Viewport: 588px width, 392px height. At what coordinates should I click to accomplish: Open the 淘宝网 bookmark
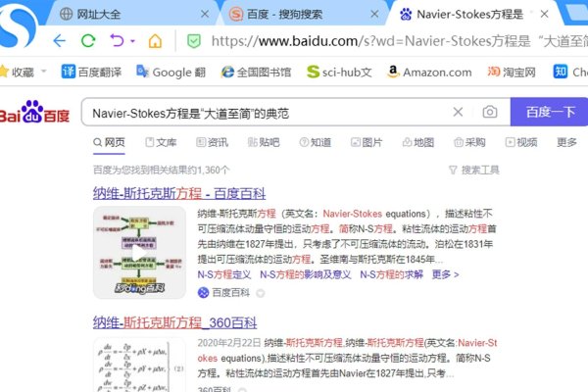[512, 72]
